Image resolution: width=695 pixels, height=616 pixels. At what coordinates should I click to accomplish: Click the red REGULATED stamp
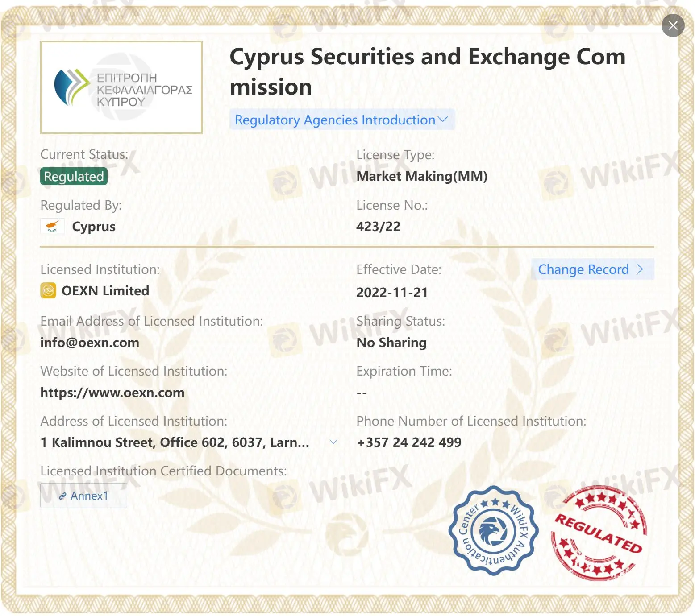599,533
